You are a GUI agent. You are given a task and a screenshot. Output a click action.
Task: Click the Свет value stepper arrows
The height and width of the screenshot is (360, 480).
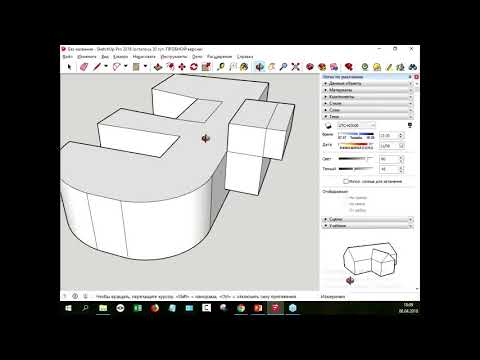tap(401, 159)
